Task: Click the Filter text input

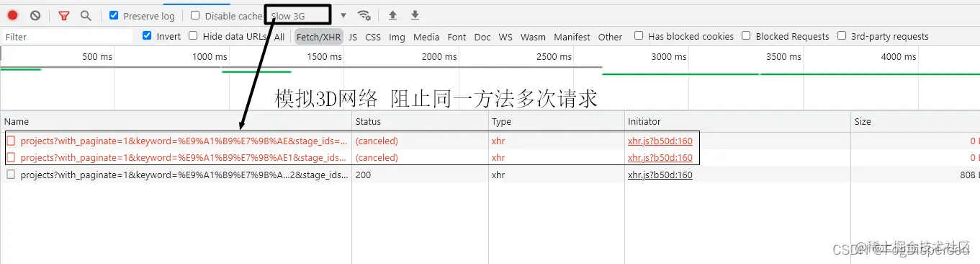Action: (67, 36)
